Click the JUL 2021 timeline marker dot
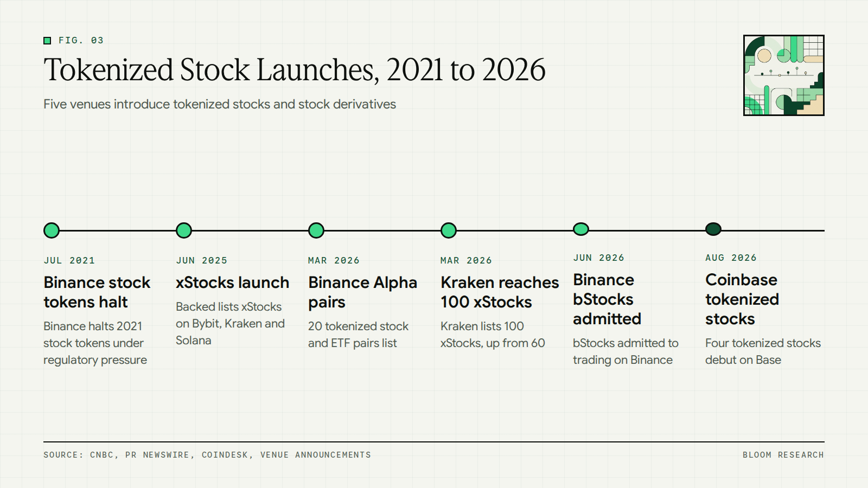The height and width of the screenshot is (488, 868). [x=52, y=230]
